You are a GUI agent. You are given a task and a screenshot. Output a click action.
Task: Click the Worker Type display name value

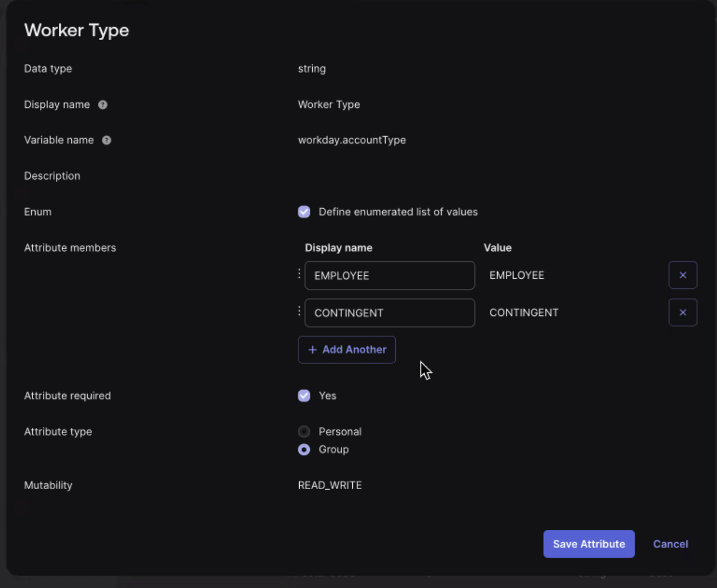tap(329, 105)
